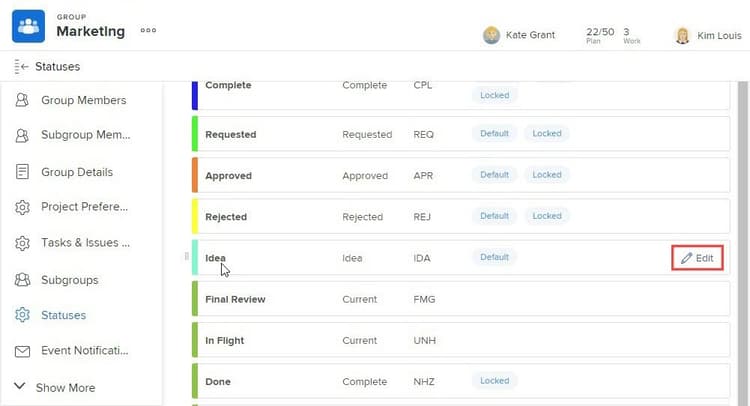Click the Default badge on Approved row
This screenshot has width=750, height=406.
pos(494,175)
